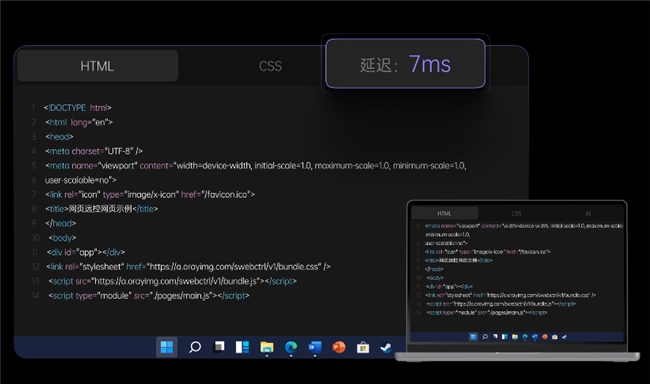Open Microsoft Store on laptop taskbar

pos(555,337)
